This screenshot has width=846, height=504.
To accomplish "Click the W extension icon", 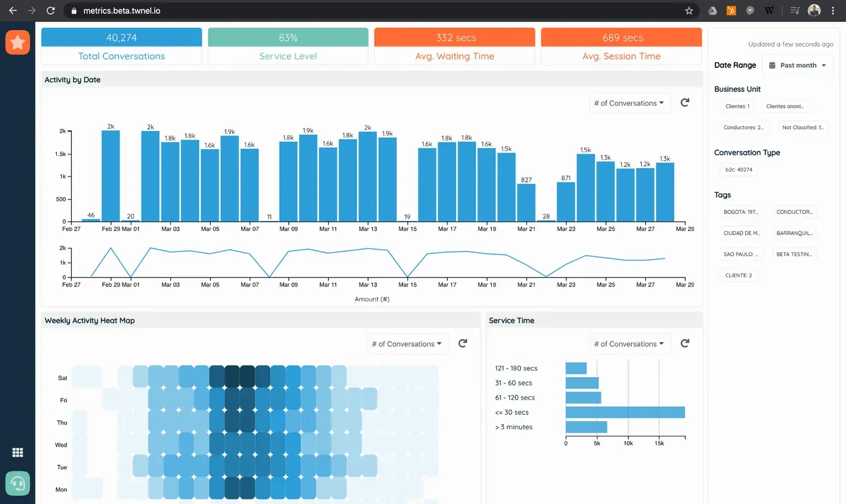I will tap(769, 10).
